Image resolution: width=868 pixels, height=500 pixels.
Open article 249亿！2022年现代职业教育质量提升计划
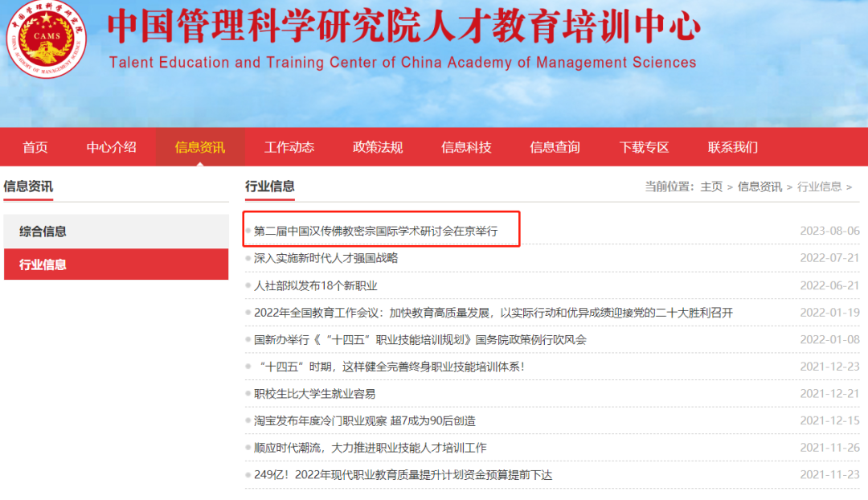403,475
